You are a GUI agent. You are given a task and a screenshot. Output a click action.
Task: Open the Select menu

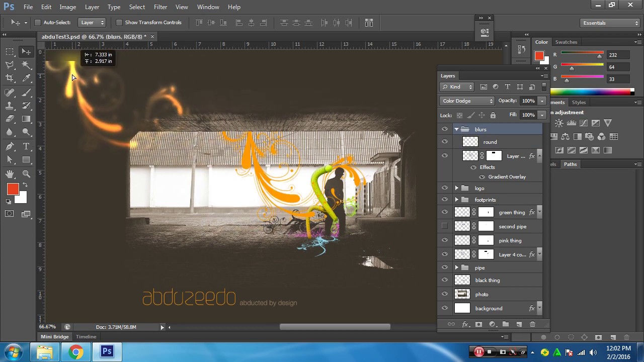(137, 7)
